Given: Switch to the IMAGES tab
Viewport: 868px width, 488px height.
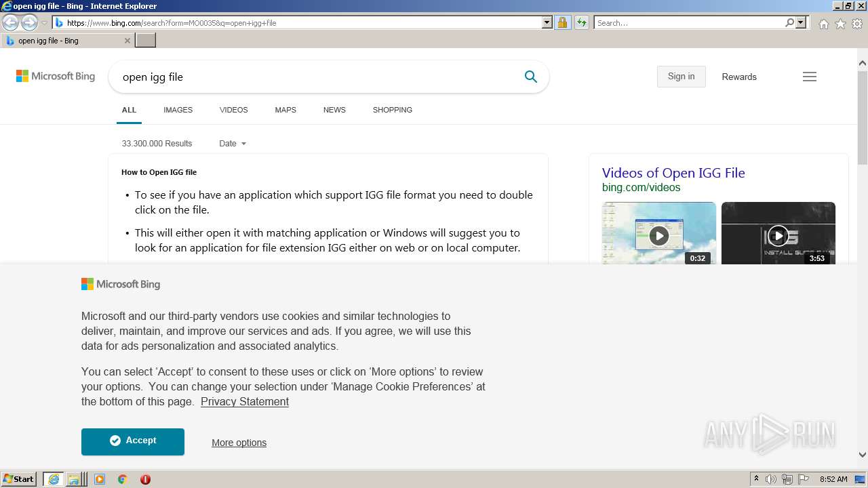Looking at the screenshot, I should (x=178, y=110).
